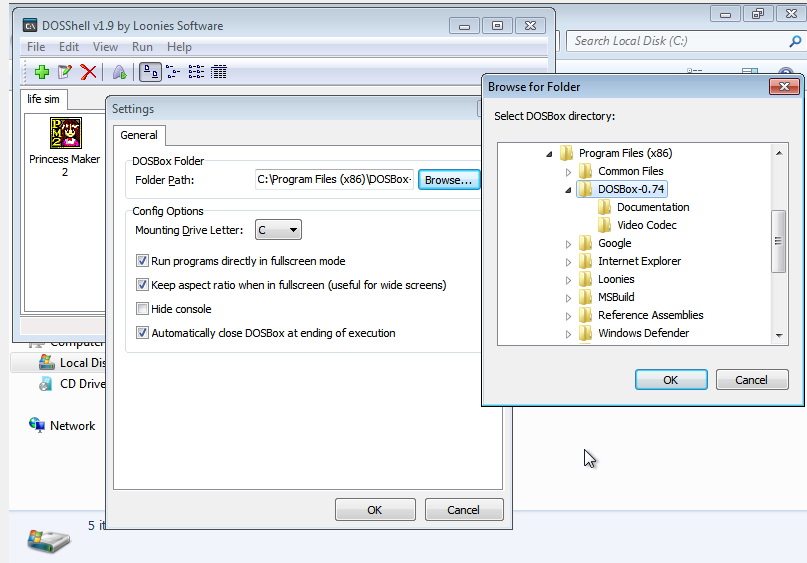Click the Browse... button for folder path
This screenshot has height=563, width=807.
click(x=448, y=180)
